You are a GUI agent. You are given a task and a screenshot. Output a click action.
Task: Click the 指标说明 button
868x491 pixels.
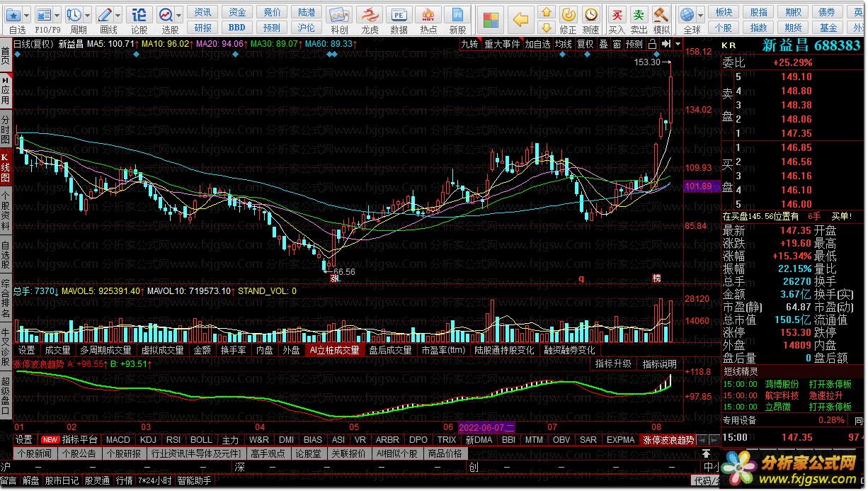pos(660,363)
